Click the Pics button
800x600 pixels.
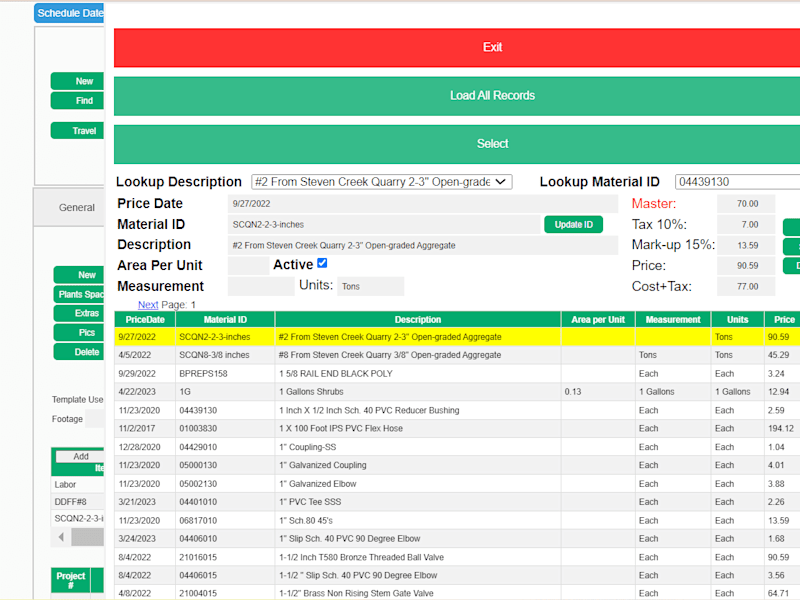(x=79, y=333)
